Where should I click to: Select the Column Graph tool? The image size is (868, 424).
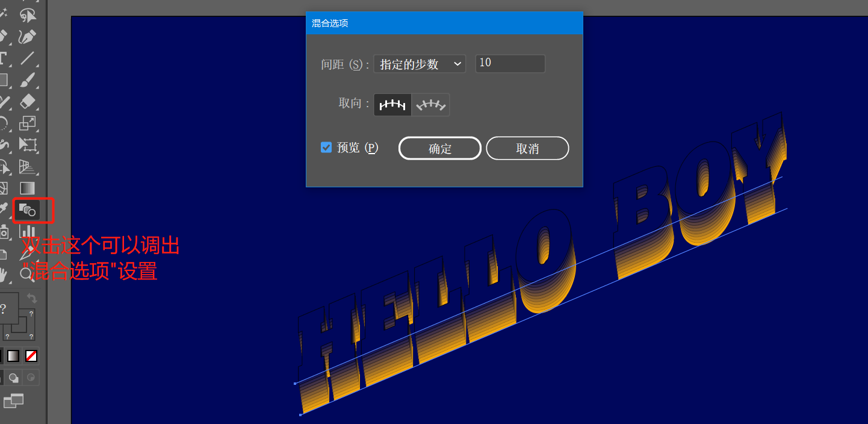tap(28, 231)
